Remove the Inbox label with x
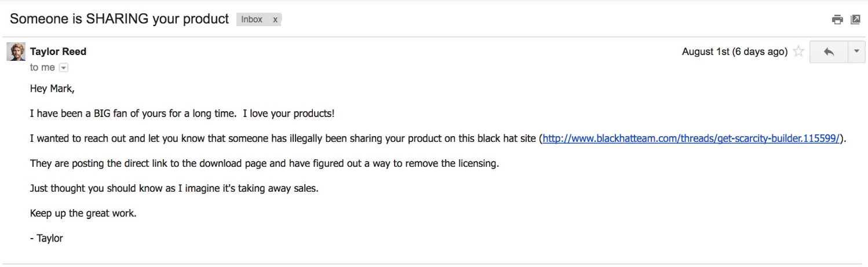The height and width of the screenshot is (267, 868). pyautogui.click(x=275, y=19)
